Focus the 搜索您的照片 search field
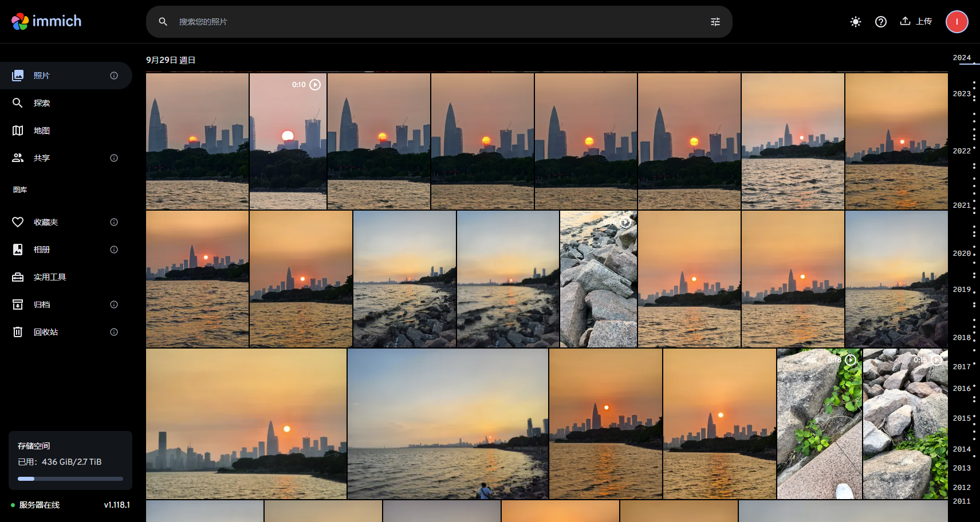The image size is (980, 522). (x=439, y=22)
